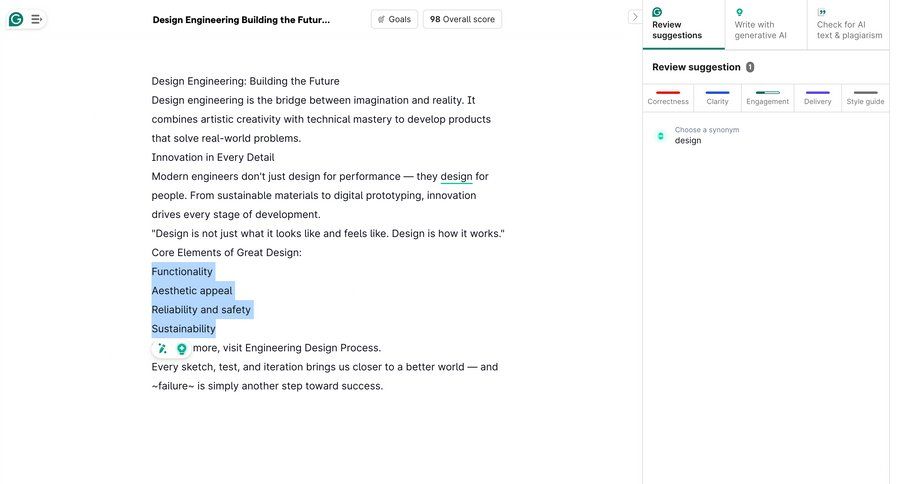Image resolution: width=900 pixels, height=484 pixels.
Task: Click the line 'Reliability and safety'
Action: (201, 309)
